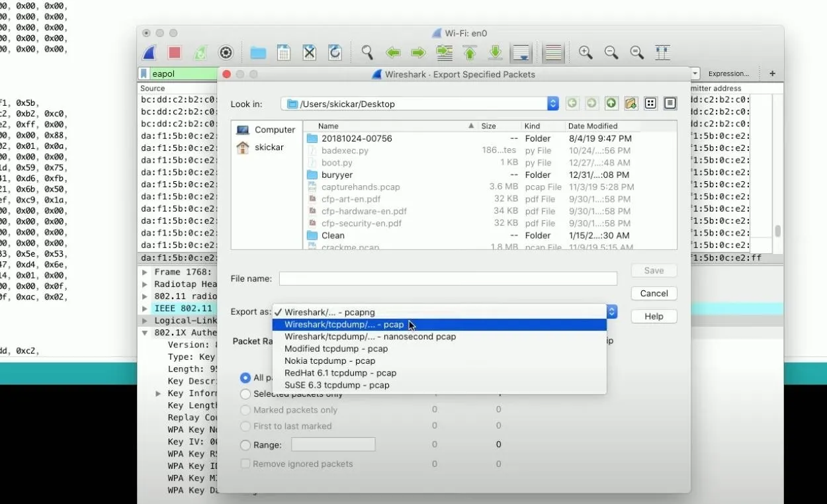The width and height of the screenshot is (827, 504).
Task: Go to parent directory in export dialog
Action: (611, 103)
